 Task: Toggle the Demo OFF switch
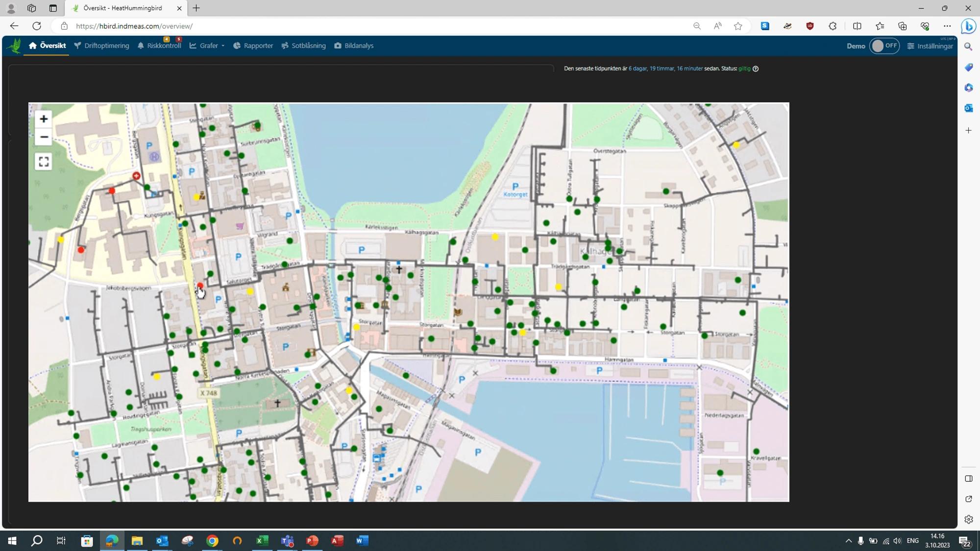(x=884, y=46)
